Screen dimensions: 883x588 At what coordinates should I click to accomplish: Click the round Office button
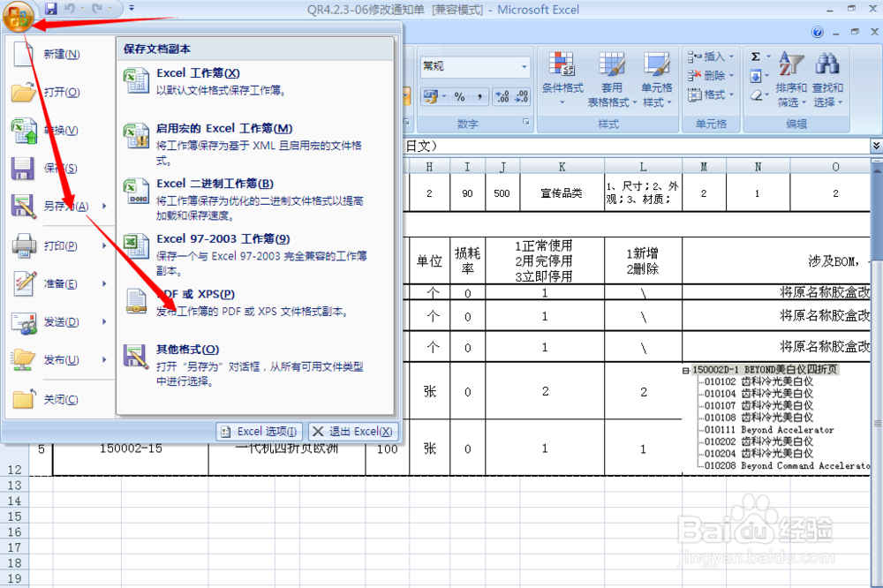(18, 16)
